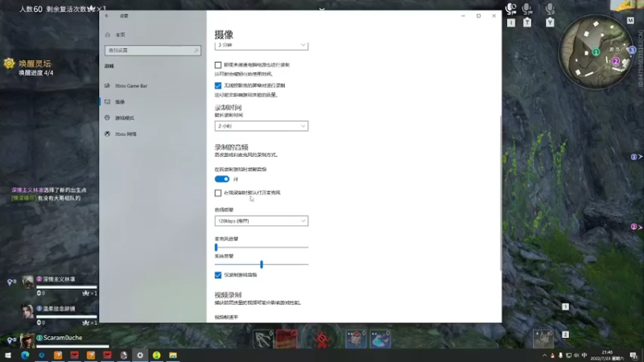Open the 128kbps audio quality dropdown
The width and height of the screenshot is (644, 362).
[261, 220]
